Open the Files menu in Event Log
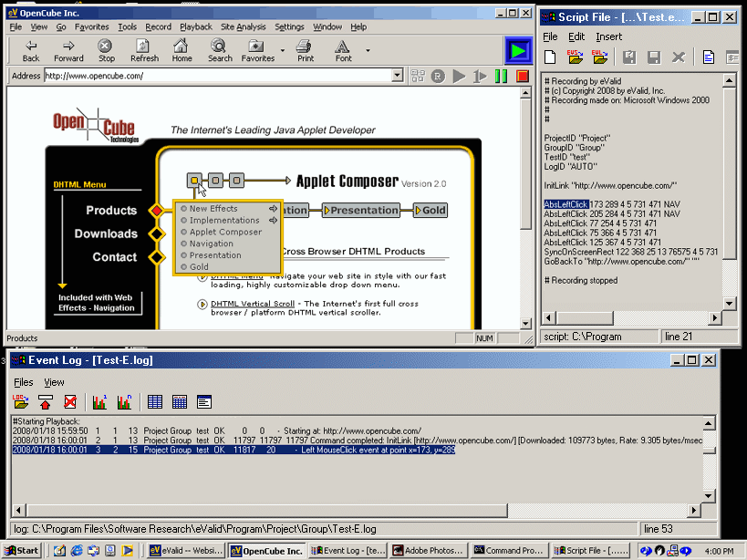The height and width of the screenshot is (560, 747). 24,382
